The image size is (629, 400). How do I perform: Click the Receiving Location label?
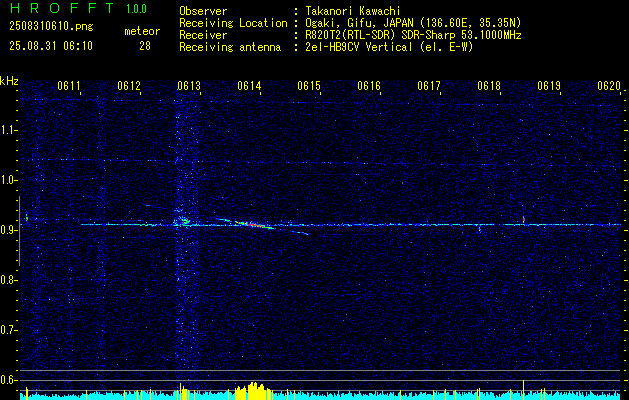coord(233,23)
